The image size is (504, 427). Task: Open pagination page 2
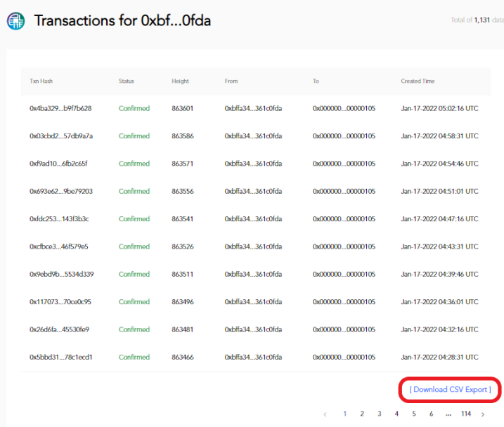(x=361, y=414)
